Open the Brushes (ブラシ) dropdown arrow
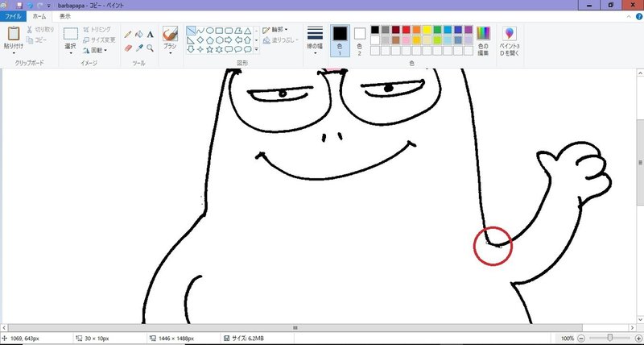This screenshot has height=345, width=644. [170, 53]
